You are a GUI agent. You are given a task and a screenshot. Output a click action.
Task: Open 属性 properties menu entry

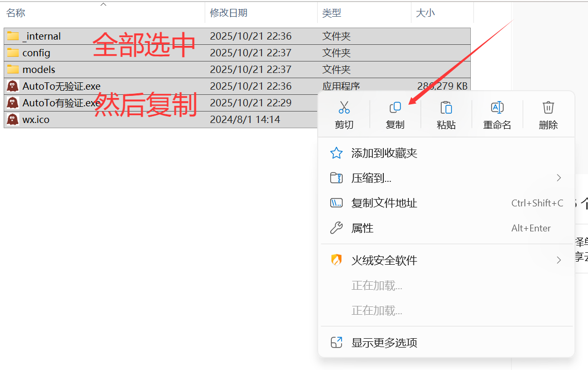(x=362, y=228)
